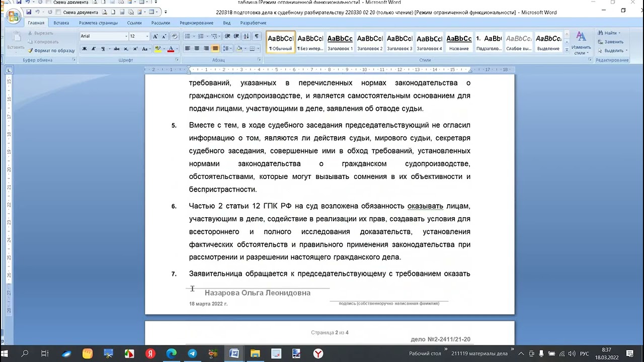The image size is (644, 362).
Task: Undo last action in quick access toolbar
Action: click(37, 12)
